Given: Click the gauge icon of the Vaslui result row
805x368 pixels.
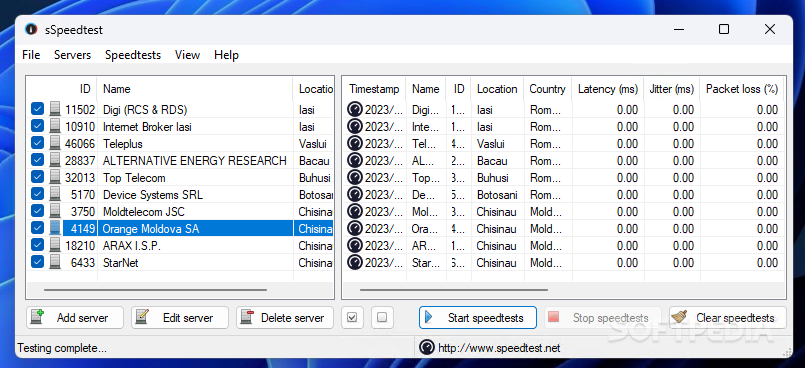Looking at the screenshot, I should (355, 144).
